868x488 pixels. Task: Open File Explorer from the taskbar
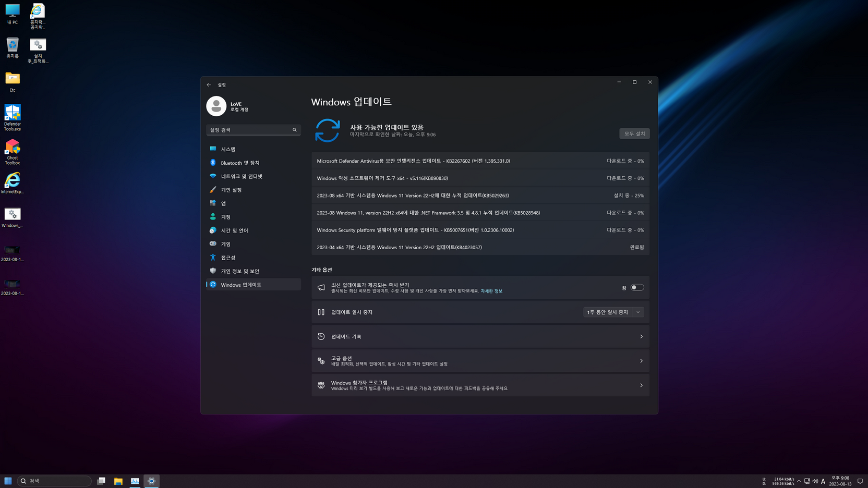click(118, 481)
